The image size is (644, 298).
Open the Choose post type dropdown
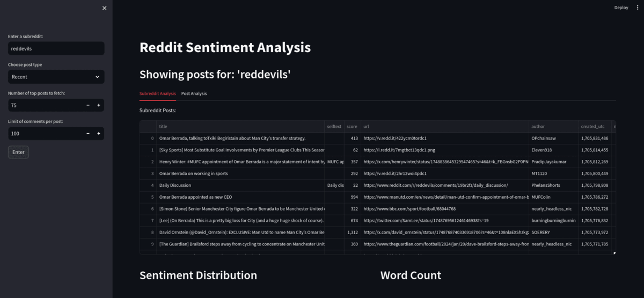coord(56,77)
